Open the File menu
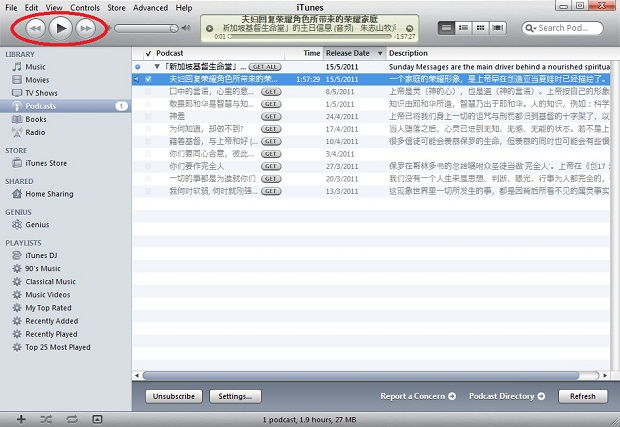Viewport: 620px width, 427px height. 11,8
